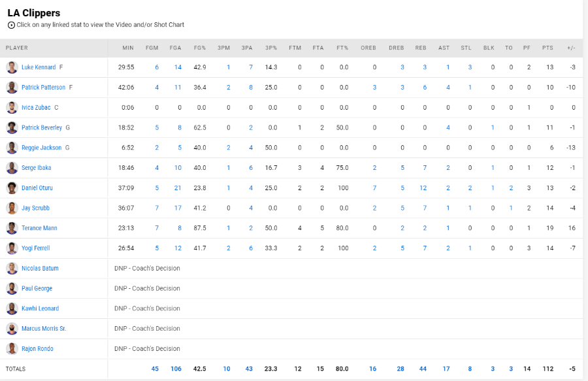Screen dimensions: 588x381
Task: Open Nicolas Batum's player link
Action: (40, 268)
